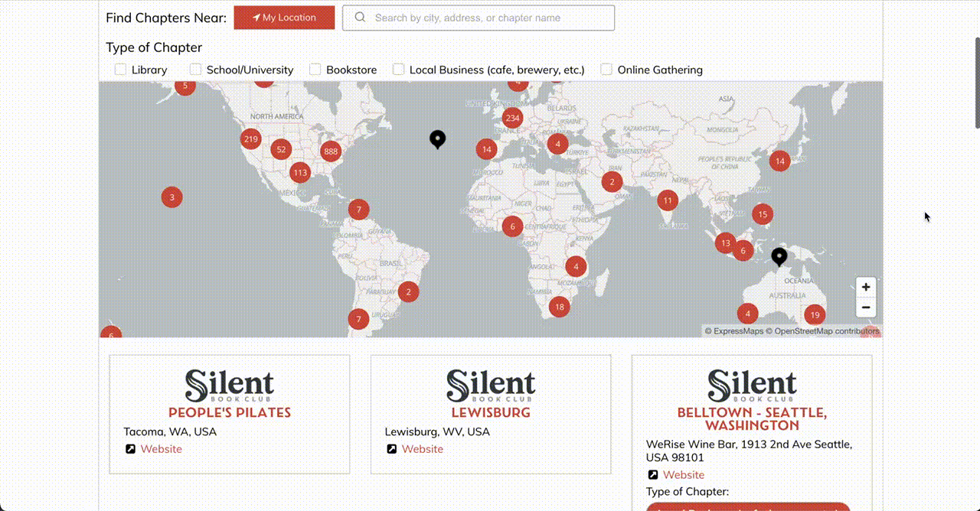Click the external link icon on Lewisburg card
Screen dimensions: 980x511
coord(391,449)
